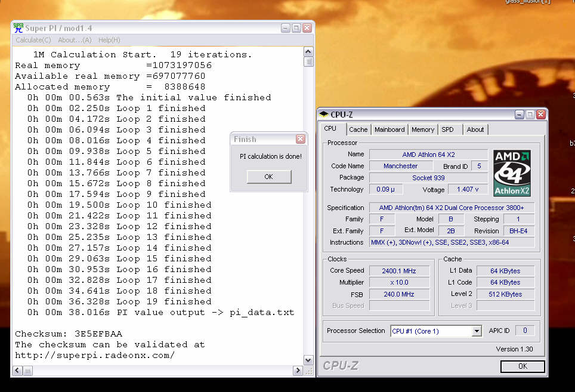Click the Loop 19 finished line
This screenshot has width=575, height=392.
tap(119, 301)
